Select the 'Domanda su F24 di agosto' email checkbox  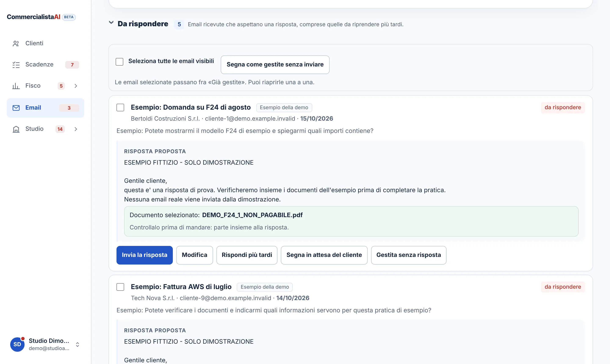120,108
